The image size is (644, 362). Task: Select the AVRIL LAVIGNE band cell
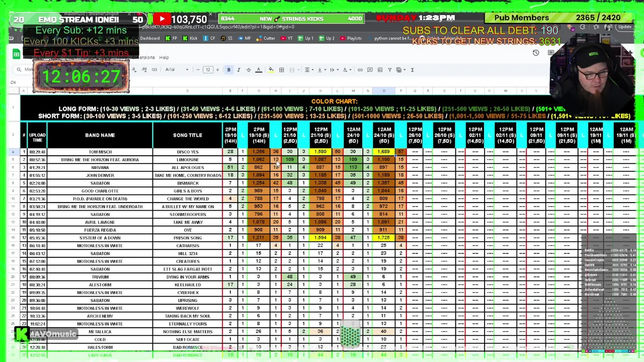tap(100, 222)
